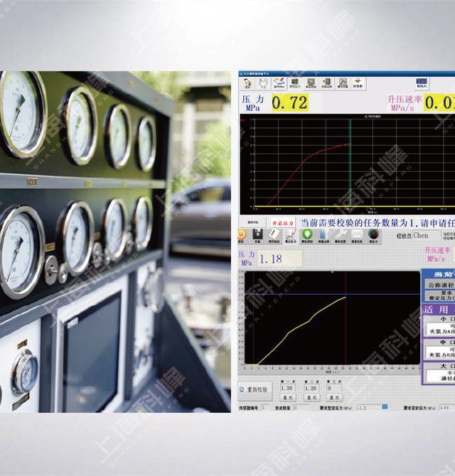Click the green vertical marker on upper chart

(350, 163)
